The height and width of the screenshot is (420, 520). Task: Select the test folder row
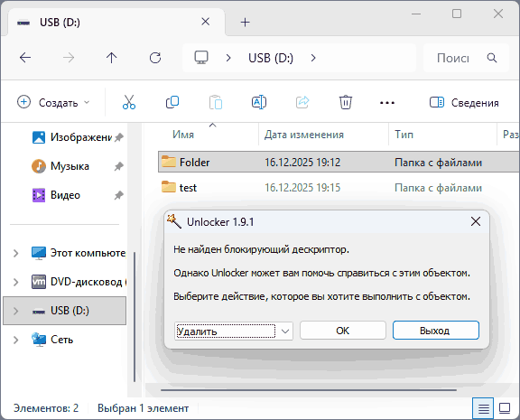click(339, 188)
